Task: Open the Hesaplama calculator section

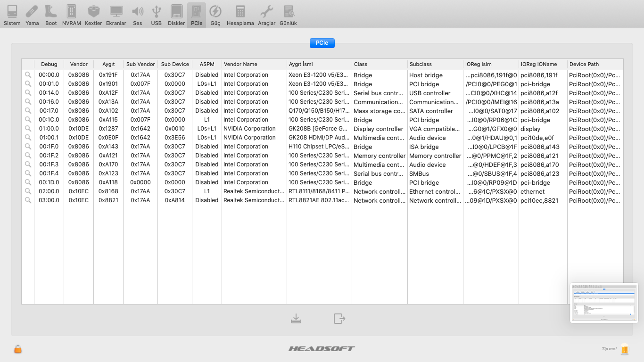Action: click(240, 15)
